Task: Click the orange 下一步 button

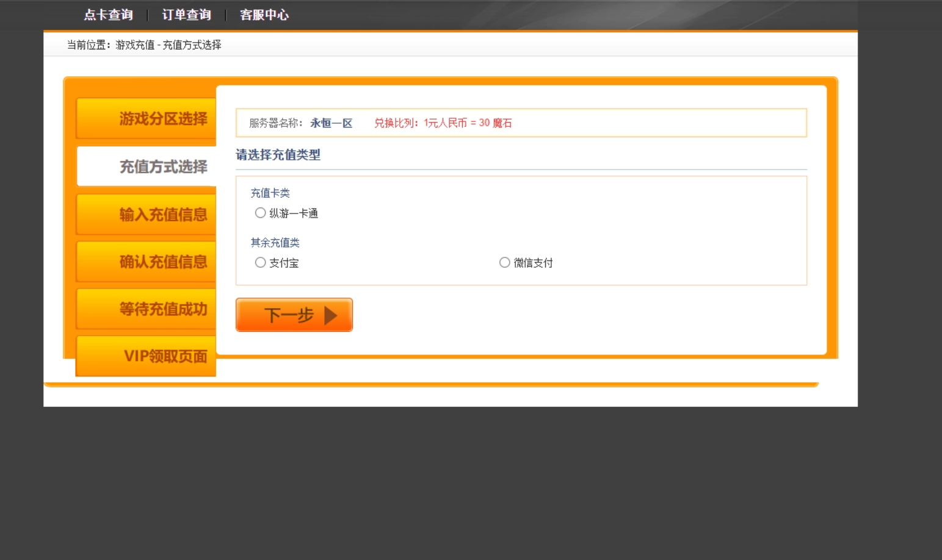Action: coord(294,315)
